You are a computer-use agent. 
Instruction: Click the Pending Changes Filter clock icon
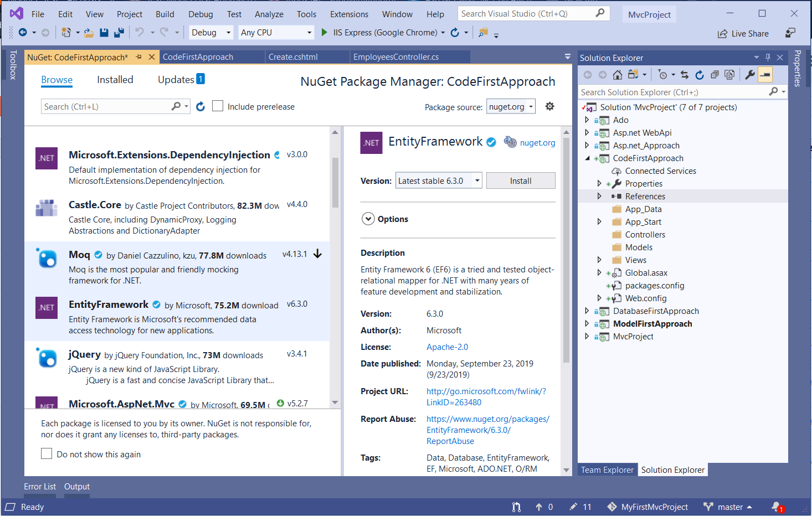click(662, 75)
